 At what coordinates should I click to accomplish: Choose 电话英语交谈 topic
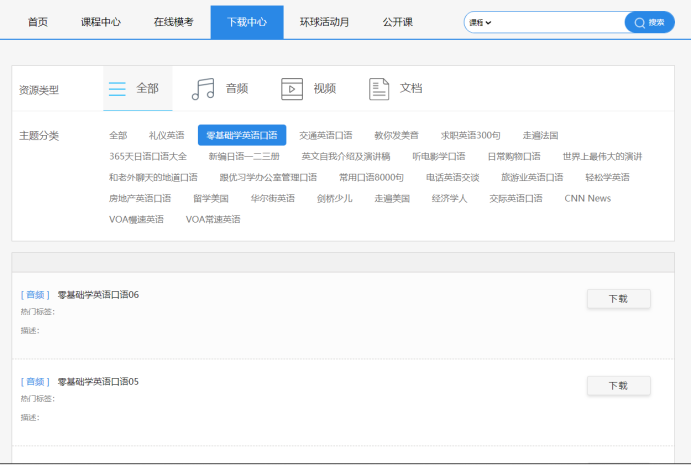tap(452, 177)
